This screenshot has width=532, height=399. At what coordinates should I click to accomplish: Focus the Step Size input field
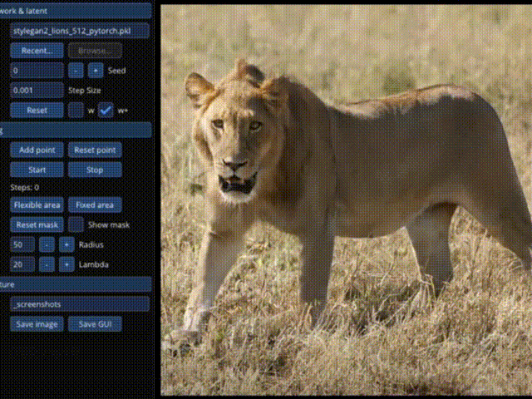[x=37, y=90]
